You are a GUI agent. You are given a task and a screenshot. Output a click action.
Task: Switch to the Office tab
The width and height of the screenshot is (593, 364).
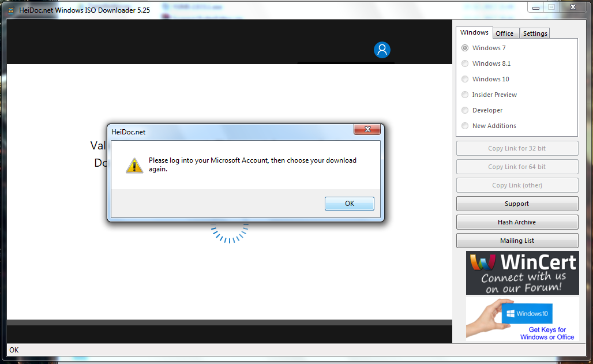[x=505, y=33]
